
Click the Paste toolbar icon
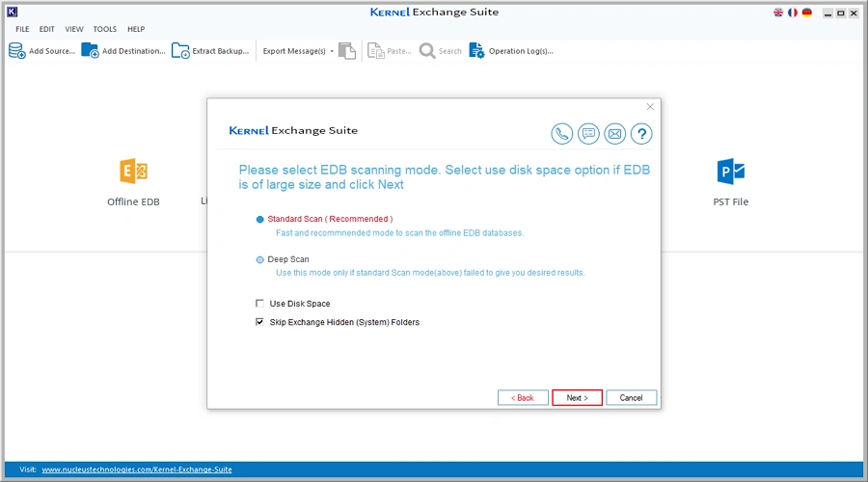tap(376, 51)
